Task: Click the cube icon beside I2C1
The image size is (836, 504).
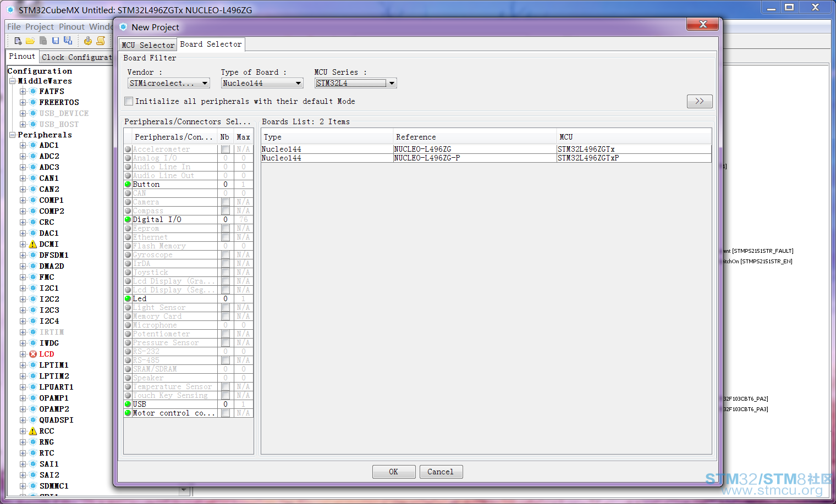Action: 33,289
